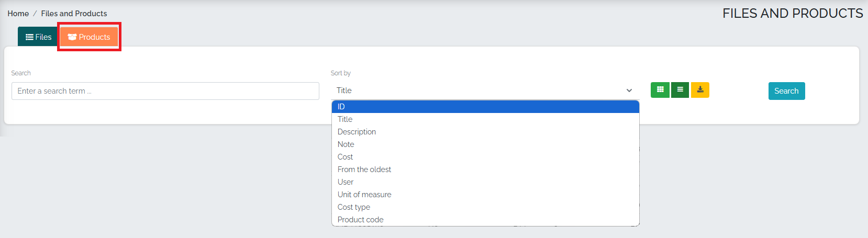Viewport: 868px width, 238px height.
Task: Select Cost type option
Action: click(485, 207)
